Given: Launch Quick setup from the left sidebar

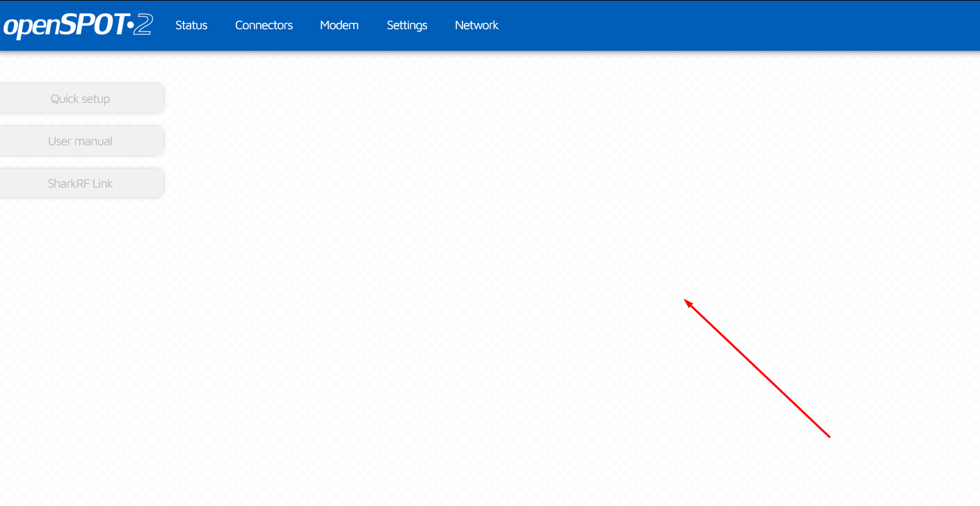Looking at the screenshot, I should tap(80, 99).
